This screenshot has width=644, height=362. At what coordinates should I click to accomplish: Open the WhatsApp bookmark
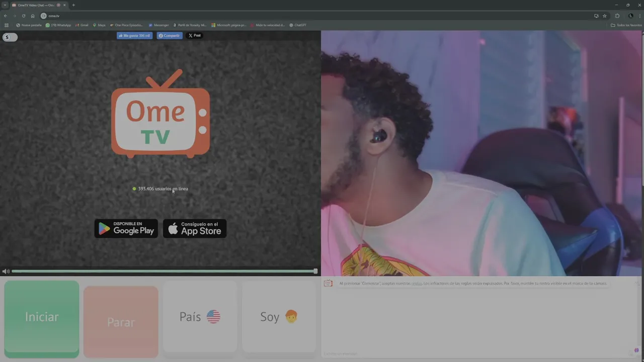point(58,25)
